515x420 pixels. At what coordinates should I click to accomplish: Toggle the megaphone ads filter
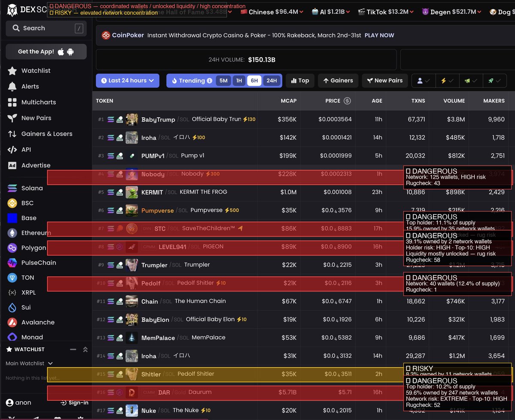pos(471,81)
